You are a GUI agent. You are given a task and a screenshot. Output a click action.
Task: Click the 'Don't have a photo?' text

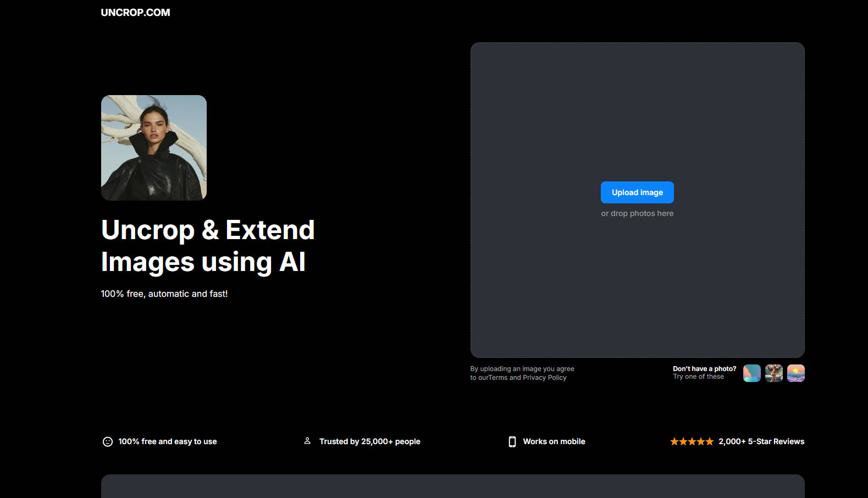[704, 369]
